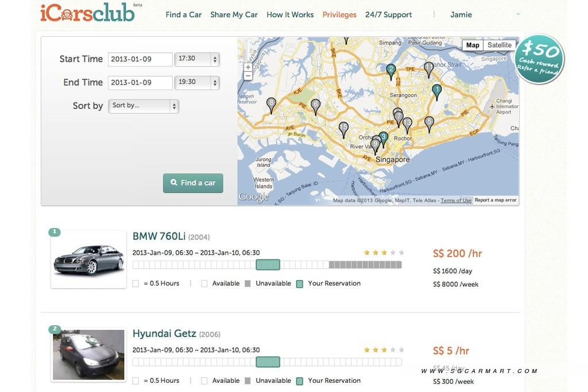
Task: Select teal map pin number 2
Action: [x=391, y=70]
